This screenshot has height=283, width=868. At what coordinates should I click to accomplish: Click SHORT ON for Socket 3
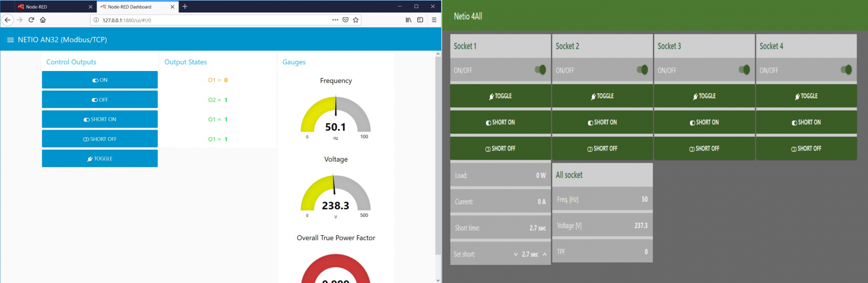(x=704, y=122)
